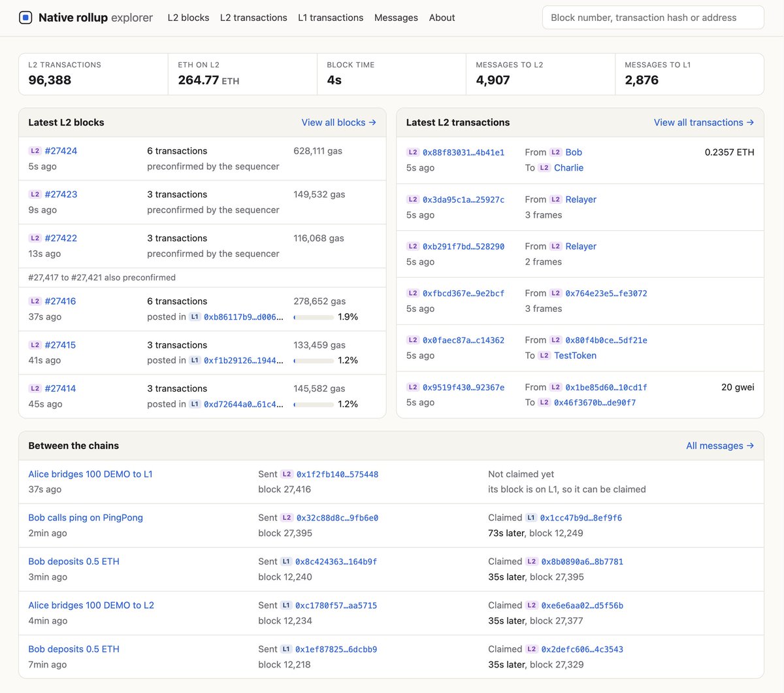
Task: Click the L2 badge beside block #27424
Action: pos(35,151)
